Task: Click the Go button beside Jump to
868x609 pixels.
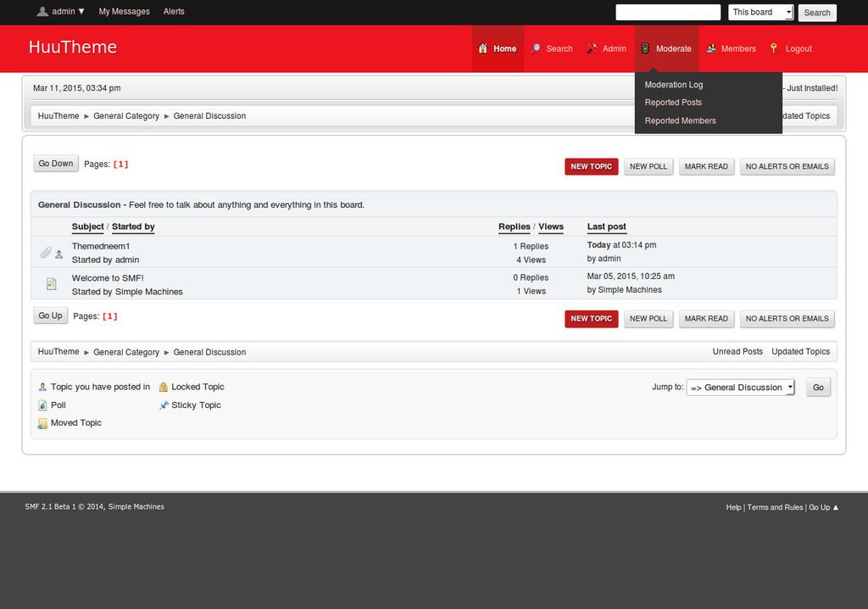Action: coord(818,388)
